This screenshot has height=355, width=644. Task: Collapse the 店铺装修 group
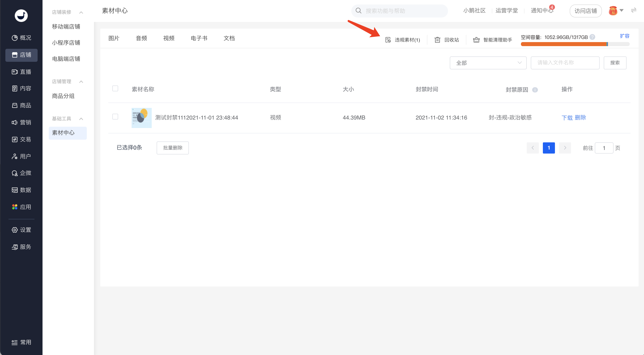point(81,12)
